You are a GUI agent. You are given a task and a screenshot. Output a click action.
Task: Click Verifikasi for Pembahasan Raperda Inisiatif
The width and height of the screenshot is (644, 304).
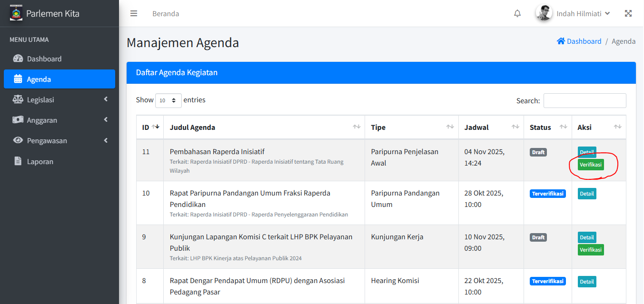591,165
